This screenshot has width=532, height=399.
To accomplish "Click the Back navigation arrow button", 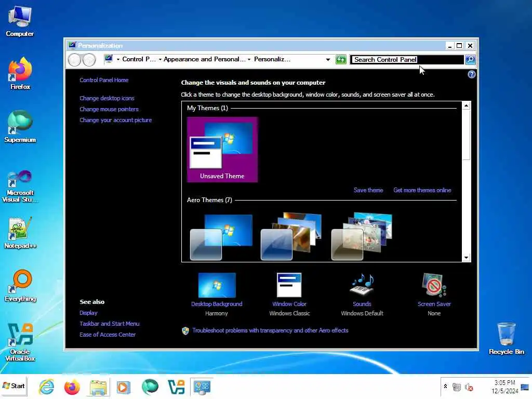I will 74,60.
